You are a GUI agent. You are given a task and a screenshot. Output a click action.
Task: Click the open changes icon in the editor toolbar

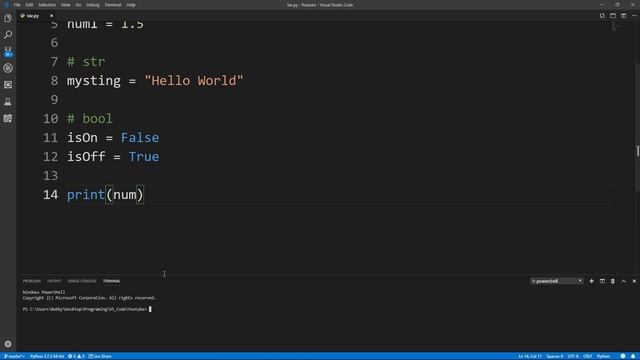pos(602,16)
